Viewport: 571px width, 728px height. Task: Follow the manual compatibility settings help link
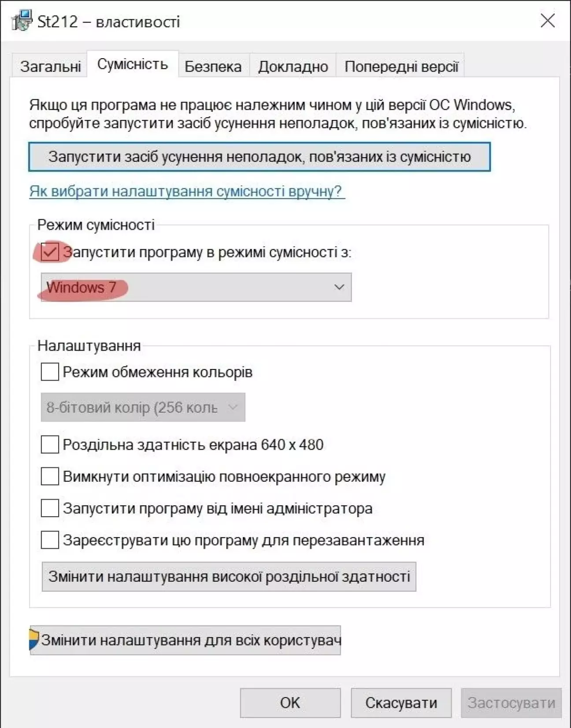[x=187, y=191]
